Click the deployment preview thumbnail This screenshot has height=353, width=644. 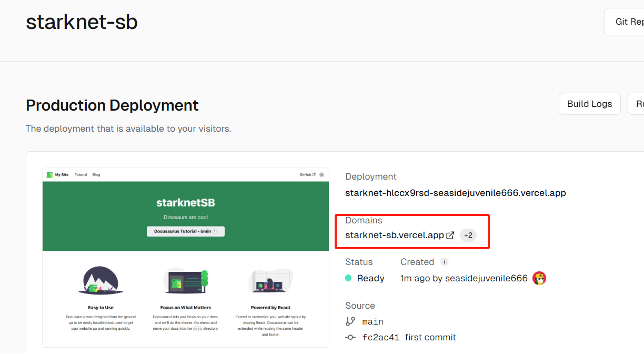click(185, 258)
